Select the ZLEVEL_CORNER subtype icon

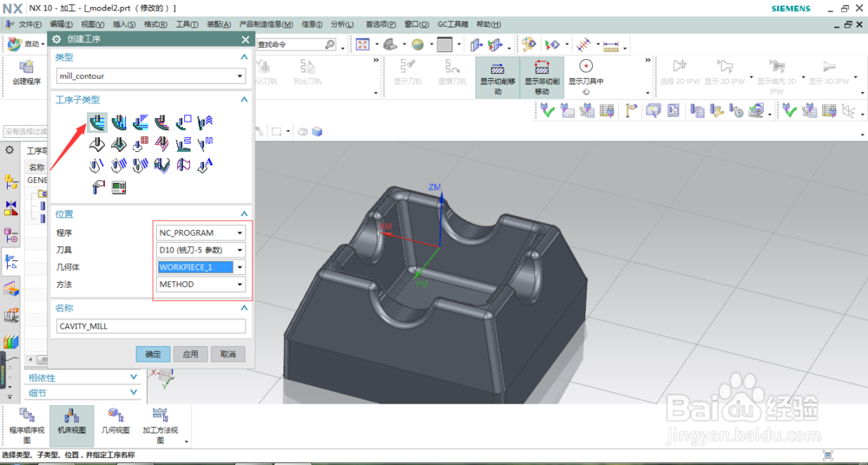coord(206,121)
